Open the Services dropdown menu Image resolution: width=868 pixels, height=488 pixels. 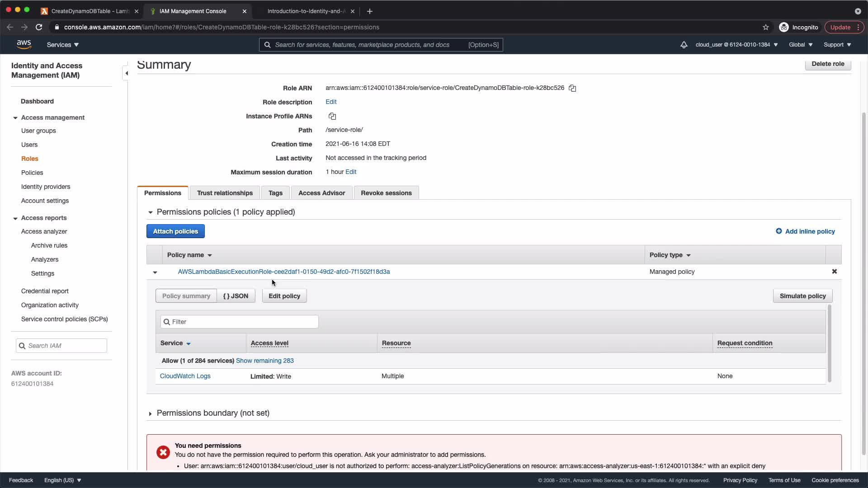[x=63, y=45]
